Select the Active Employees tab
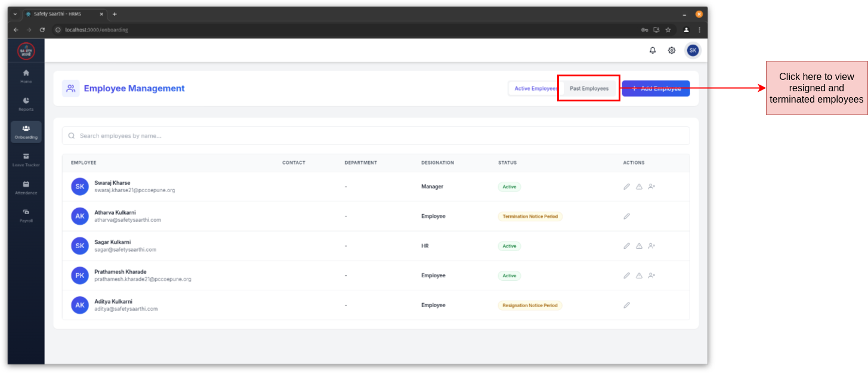 coord(535,88)
